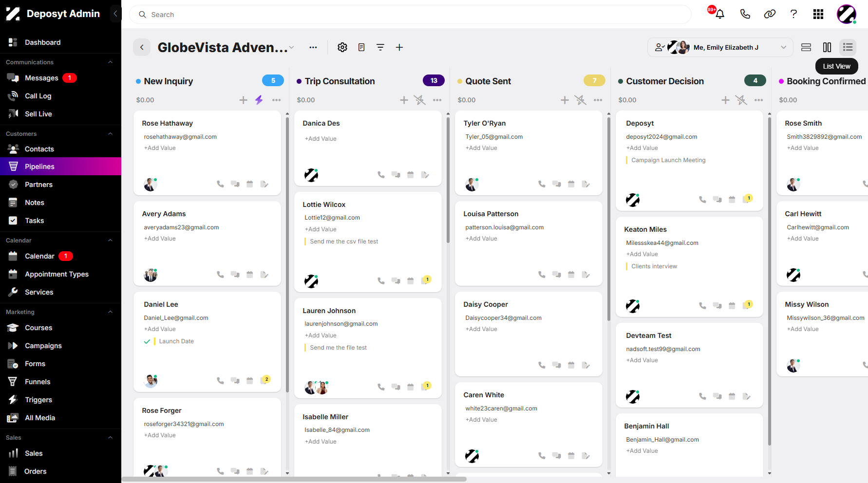The image size is (868, 483).
Task: Open GlobeVista pipeline name dropdown
Action: [291, 47]
